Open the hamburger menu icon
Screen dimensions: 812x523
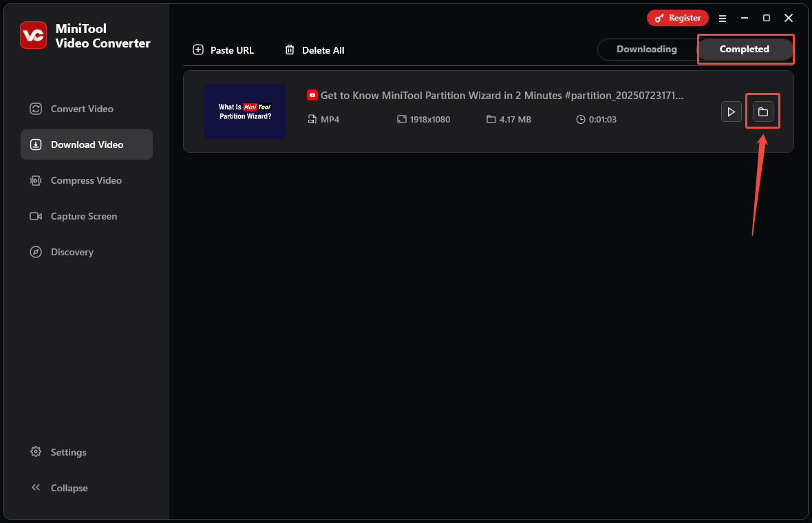click(x=723, y=18)
